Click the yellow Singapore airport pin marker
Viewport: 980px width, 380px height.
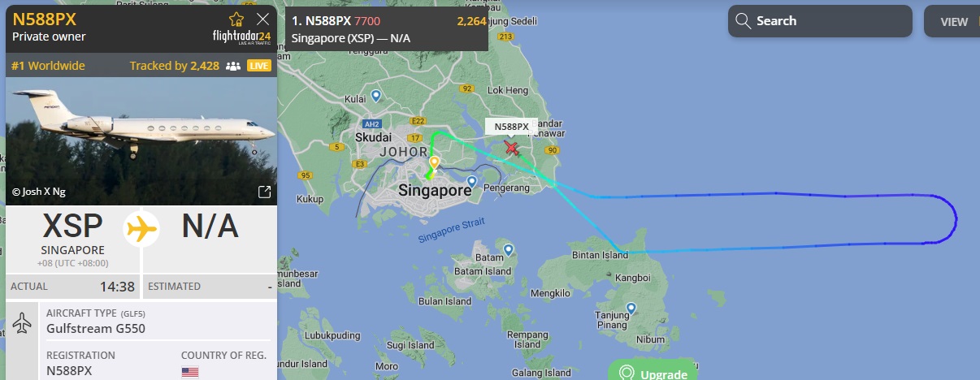coord(434,162)
